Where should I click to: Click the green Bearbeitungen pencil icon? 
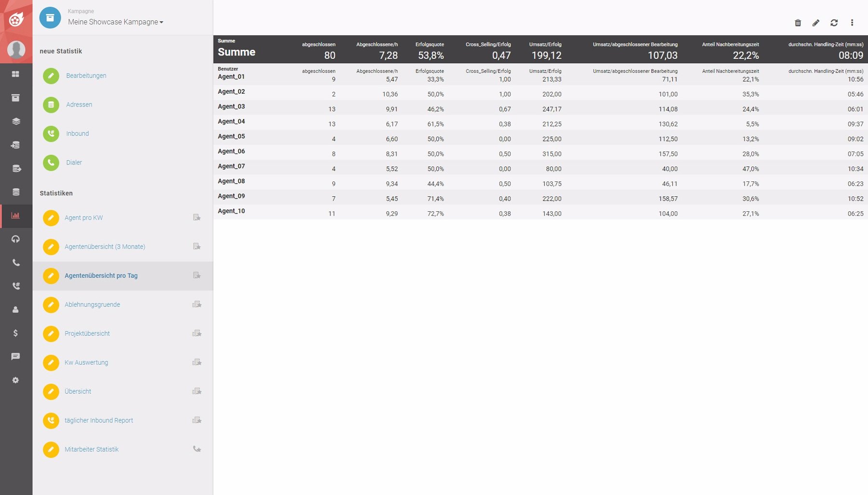(51, 76)
